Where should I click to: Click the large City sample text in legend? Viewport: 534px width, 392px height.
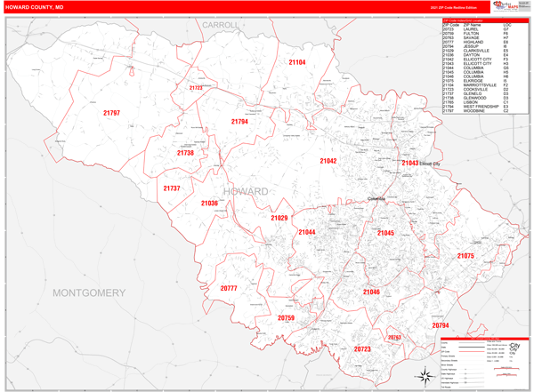(514, 346)
